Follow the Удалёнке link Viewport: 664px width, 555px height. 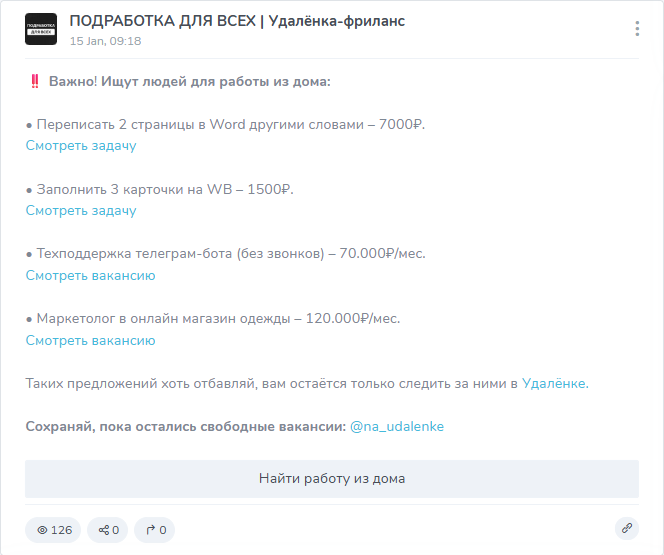click(x=555, y=384)
